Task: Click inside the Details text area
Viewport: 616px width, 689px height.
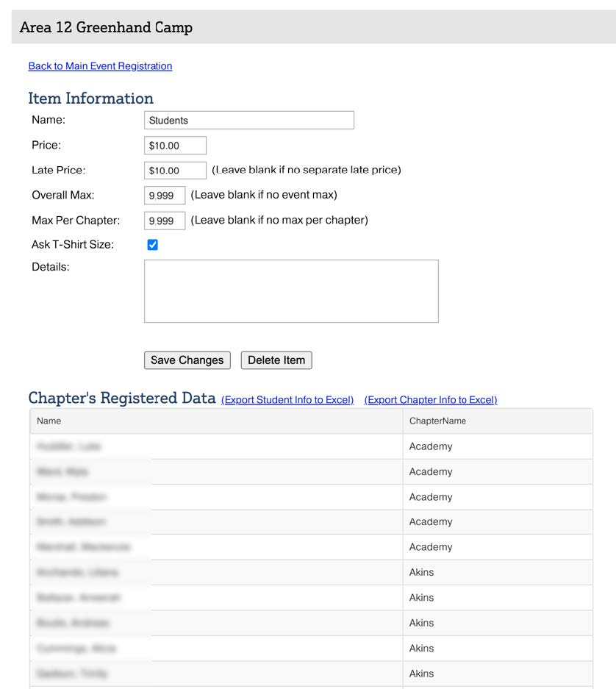Action: coord(291,291)
